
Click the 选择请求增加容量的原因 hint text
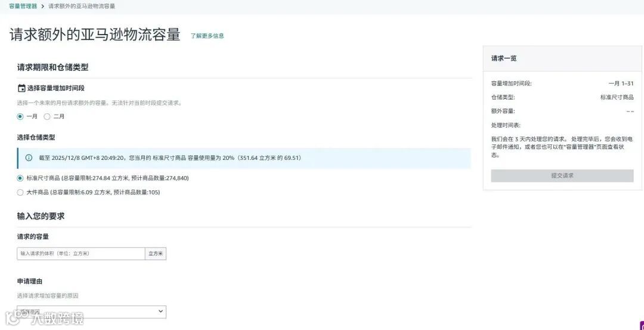(48, 296)
